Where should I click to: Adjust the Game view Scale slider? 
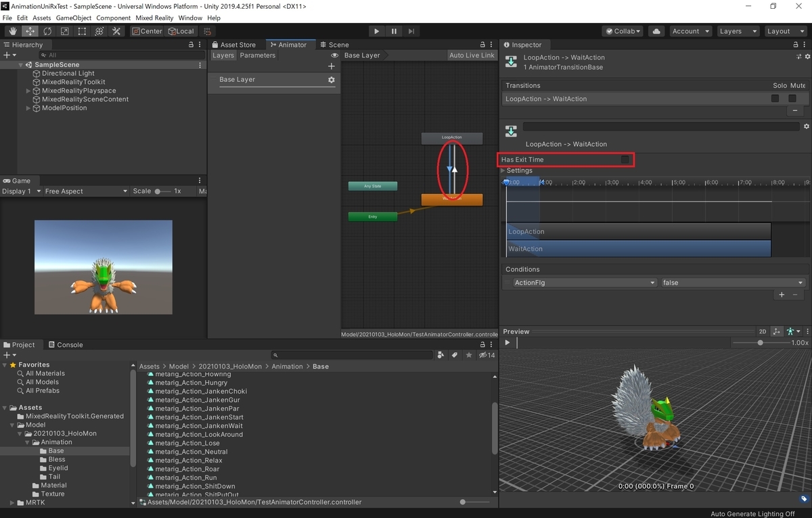pos(163,191)
